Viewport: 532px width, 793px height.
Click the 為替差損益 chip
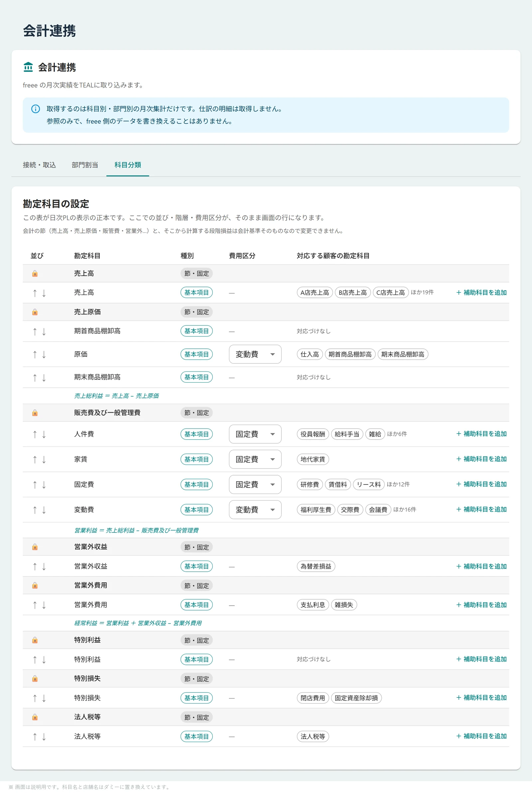click(316, 566)
